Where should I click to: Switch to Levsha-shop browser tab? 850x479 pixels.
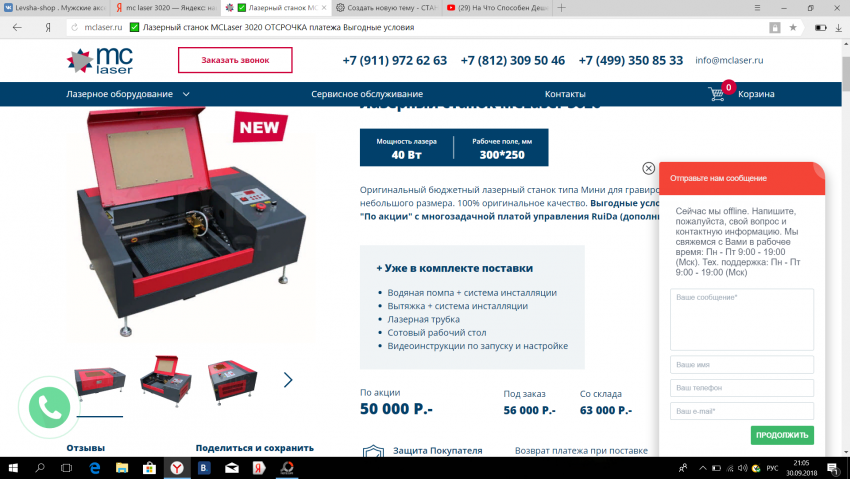click(55, 8)
